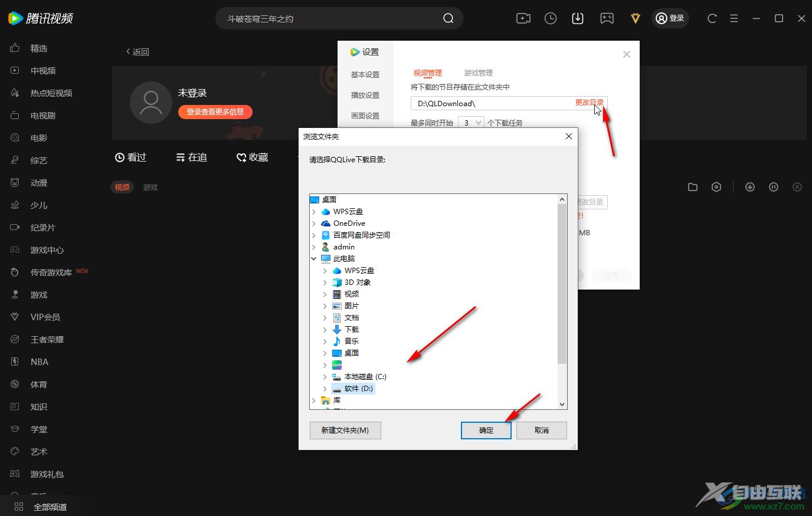Click the VIP diamond icon

[x=635, y=18]
